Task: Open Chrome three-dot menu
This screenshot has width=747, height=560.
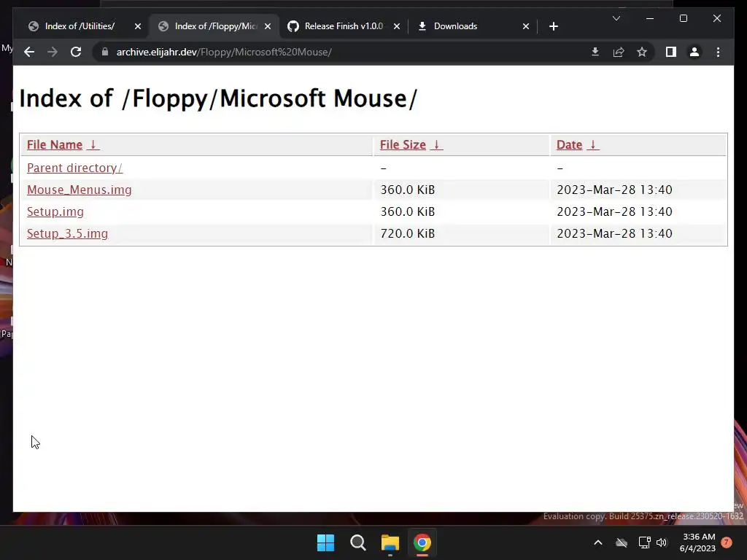Action: click(x=718, y=52)
